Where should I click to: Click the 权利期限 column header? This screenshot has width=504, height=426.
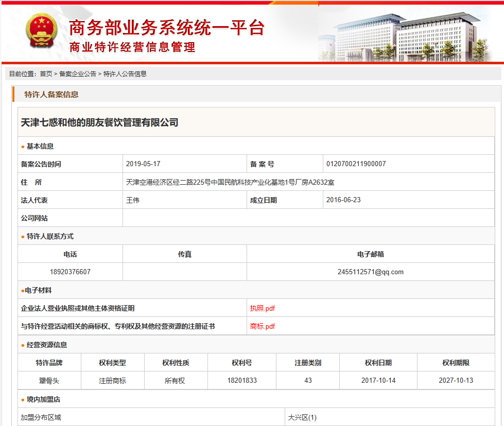[456, 363]
